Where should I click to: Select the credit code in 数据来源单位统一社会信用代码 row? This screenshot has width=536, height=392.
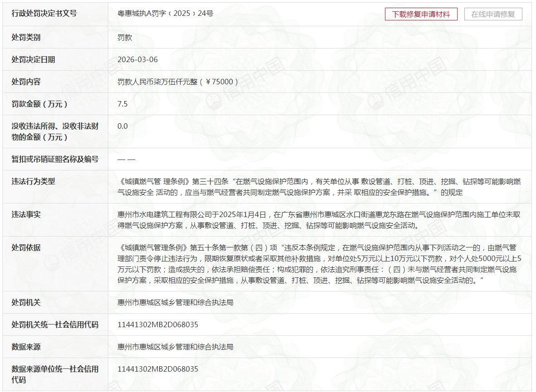tap(157, 369)
